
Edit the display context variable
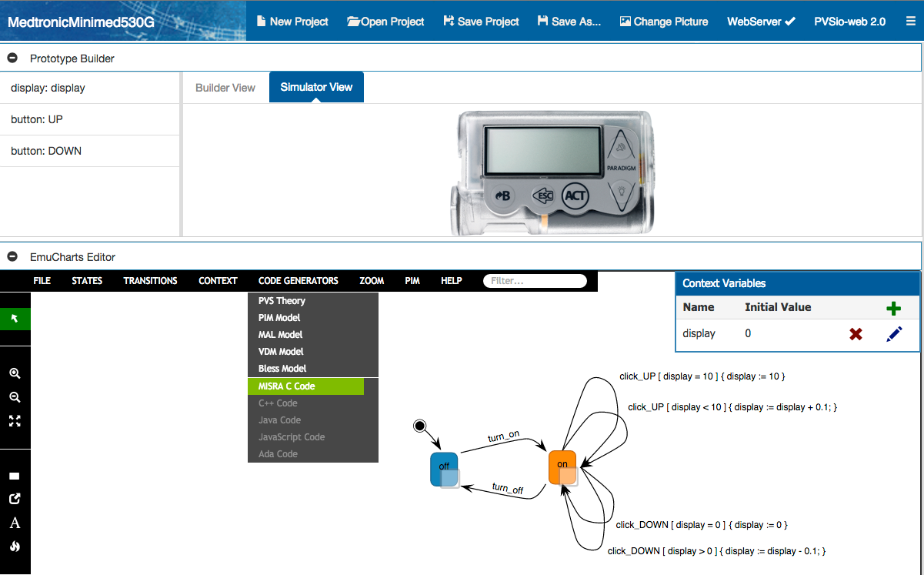[894, 334]
